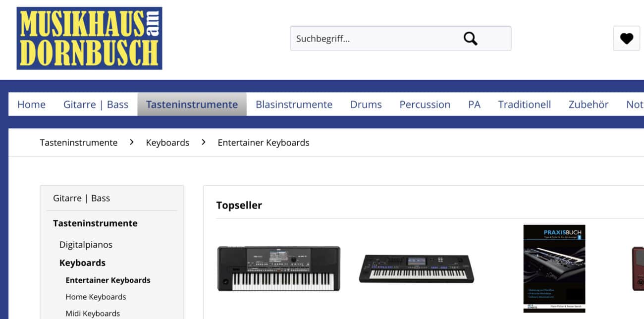
Task: Open the first Topseller keyboard product image
Action: coord(279,268)
